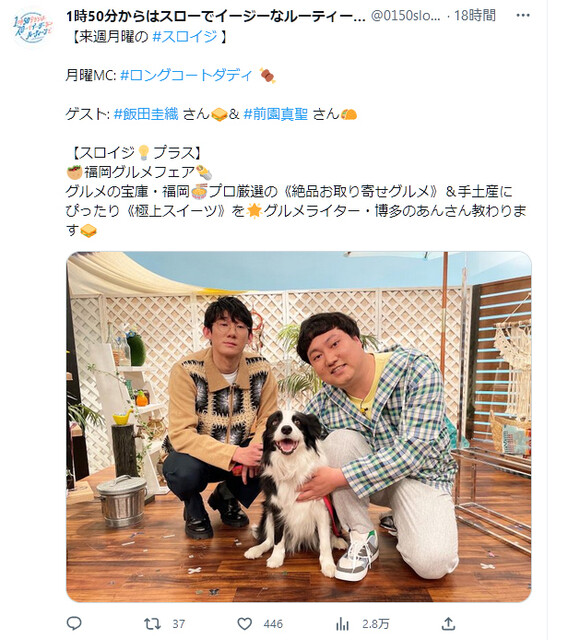
Task: Enlarge the attached photo with the dog
Action: click(299, 427)
